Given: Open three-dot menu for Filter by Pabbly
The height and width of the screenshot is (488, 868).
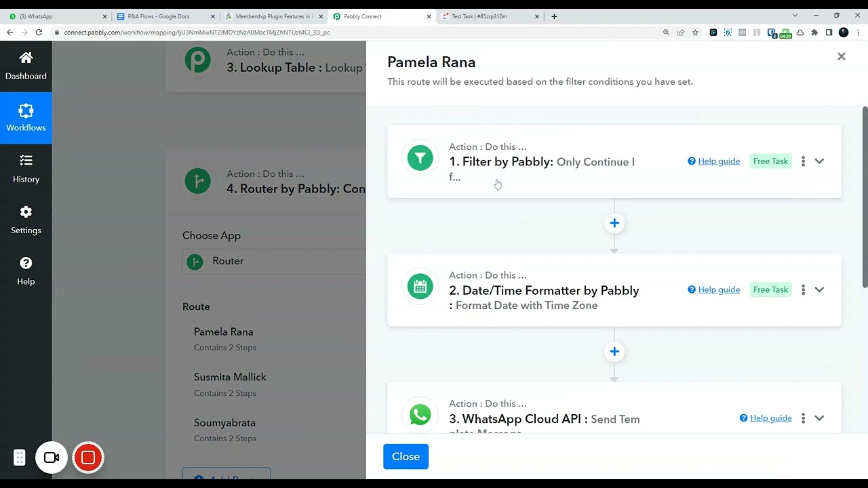Looking at the screenshot, I should (803, 161).
